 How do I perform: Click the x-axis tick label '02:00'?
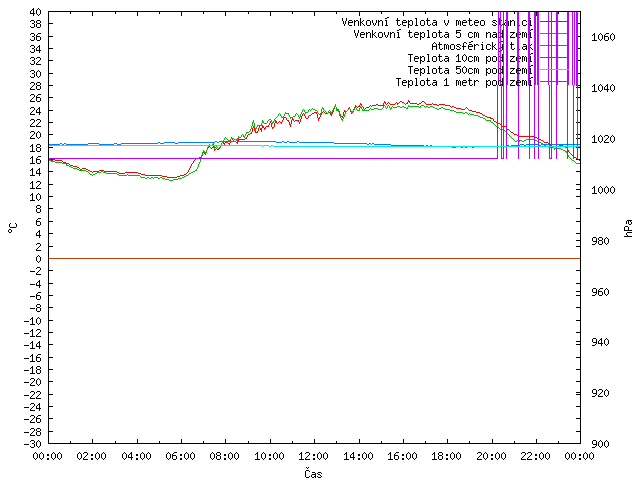[x=92, y=456]
